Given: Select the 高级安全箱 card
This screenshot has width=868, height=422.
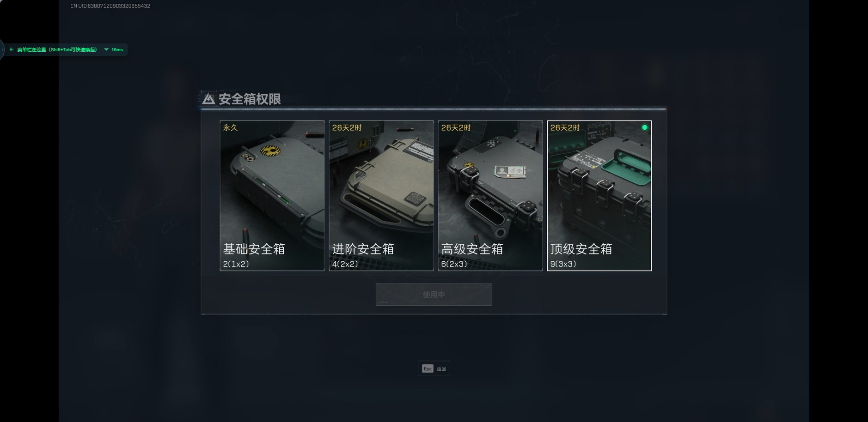Looking at the screenshot, I should point(490,196).
